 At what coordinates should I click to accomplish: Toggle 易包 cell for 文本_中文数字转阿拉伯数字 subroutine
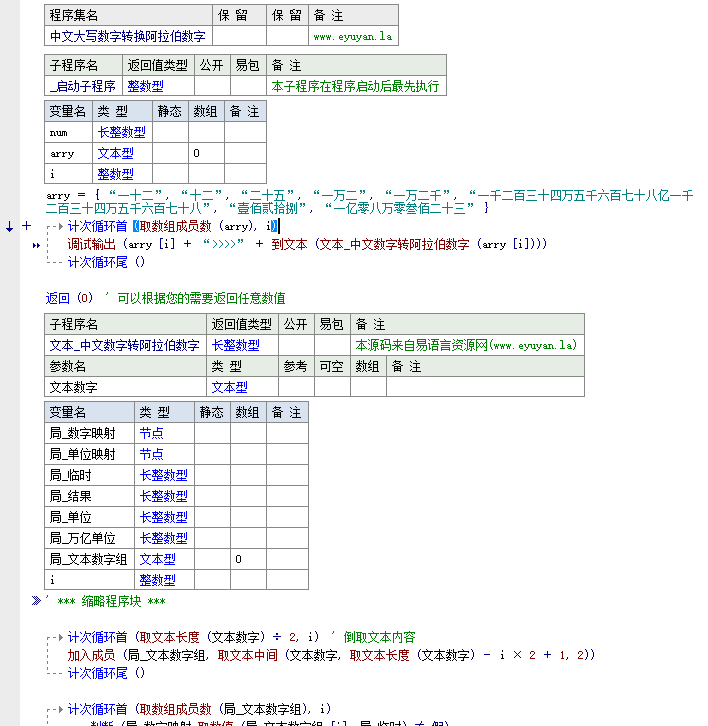click(x=330, y=345)
